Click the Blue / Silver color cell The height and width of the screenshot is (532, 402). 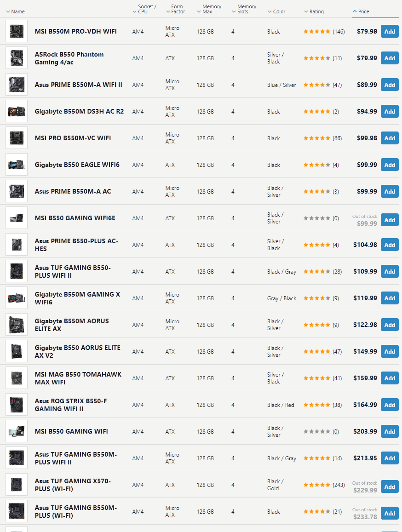tap(281, 85)
